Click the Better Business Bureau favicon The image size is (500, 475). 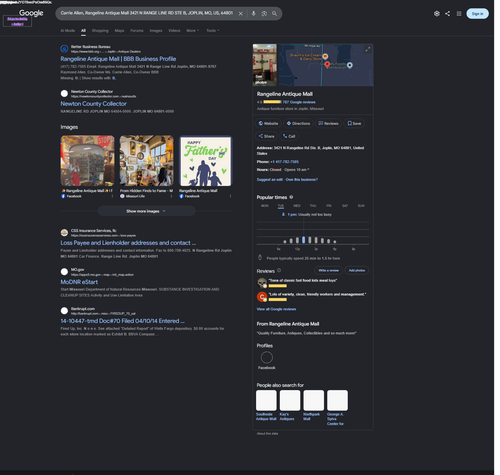click(x=64, y=49)
